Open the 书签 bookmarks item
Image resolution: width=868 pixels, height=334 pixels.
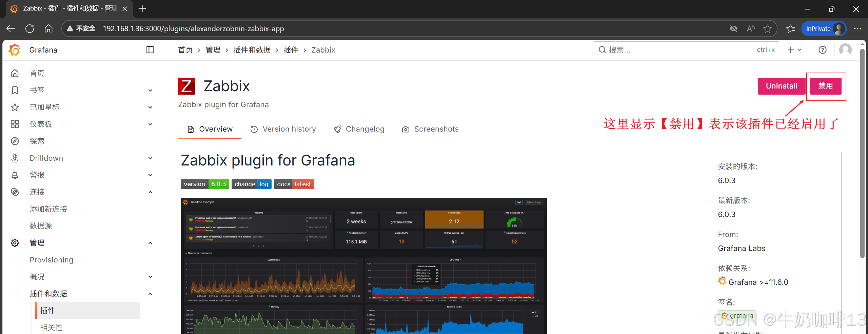(x=37, y=90)
